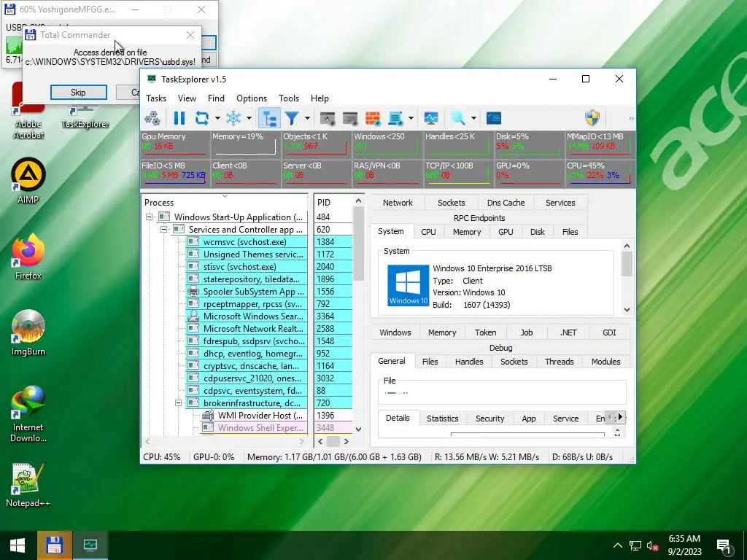747x560 pixels.
Task: Click the blue refresh arrows toolbar icon
Action: click(202, 118)
